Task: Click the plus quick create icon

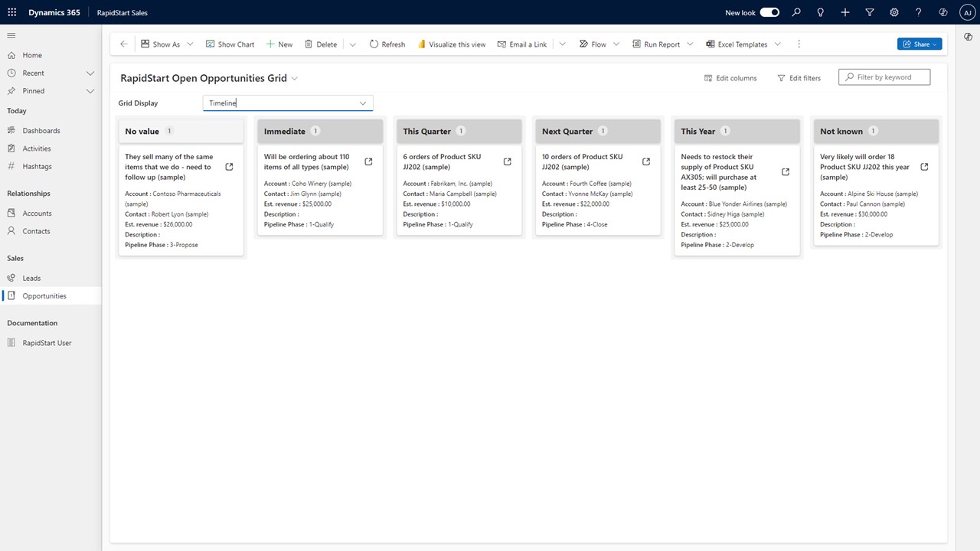Action: [x=845, y=12]
